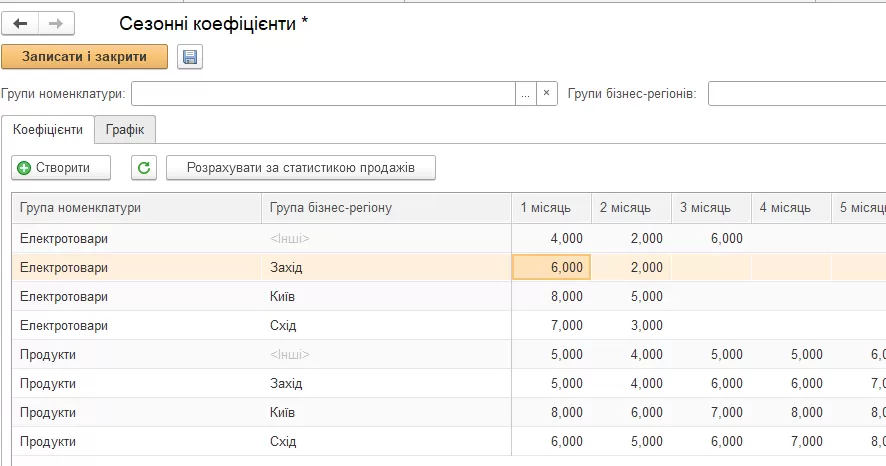The width and height of the screenshot is (886, 466).
Task: Save using the floppy disk icon
Action: coord(190,57)
